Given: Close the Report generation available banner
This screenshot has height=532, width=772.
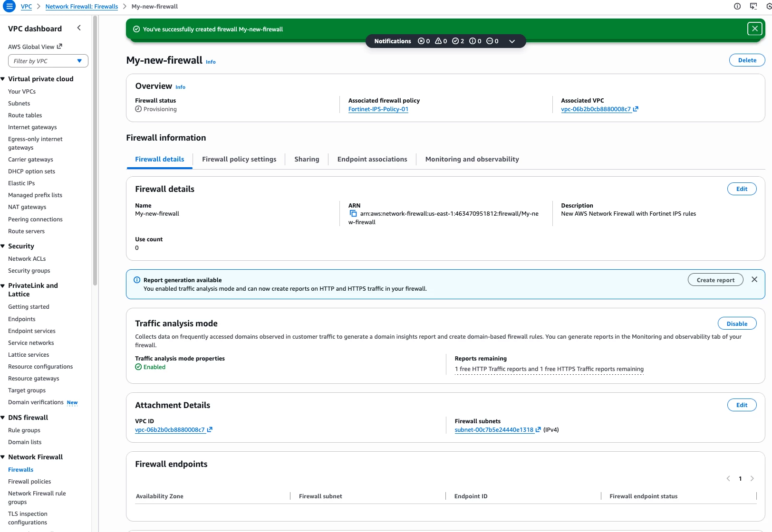Looking at the screenshot, I should point(754,279).
